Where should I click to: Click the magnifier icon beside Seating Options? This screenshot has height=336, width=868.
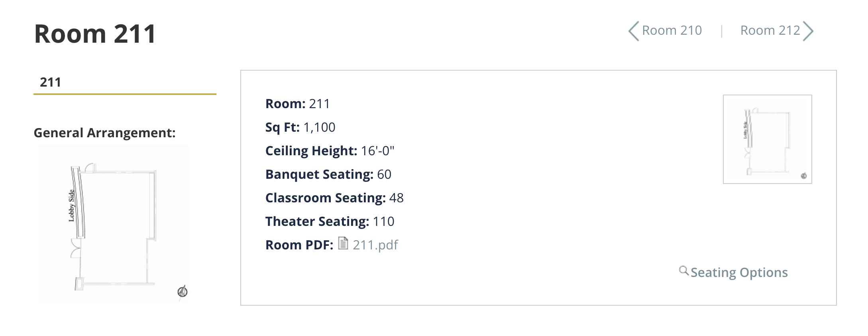683,271
